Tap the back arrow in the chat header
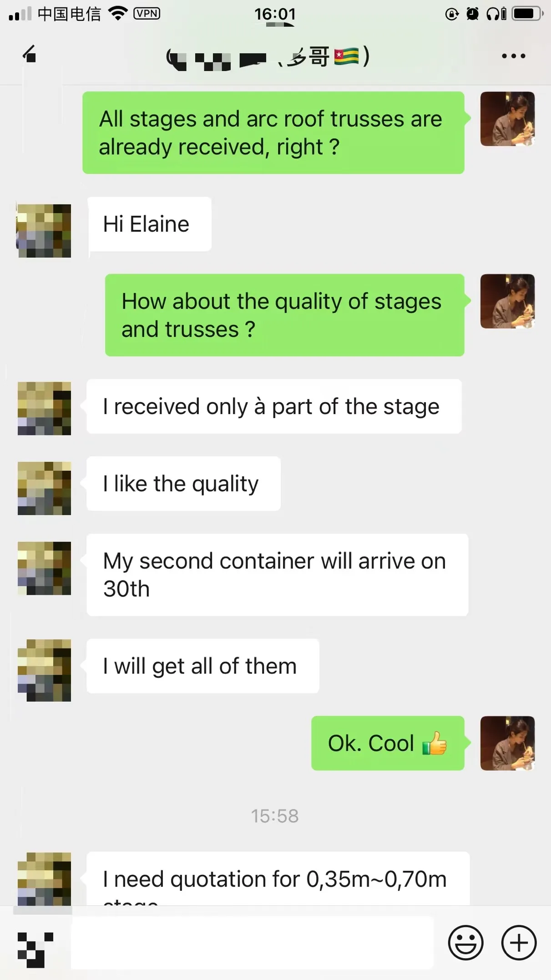Image resolution: width=551 pixels, height=980 pixels. (x=30, y=54)
